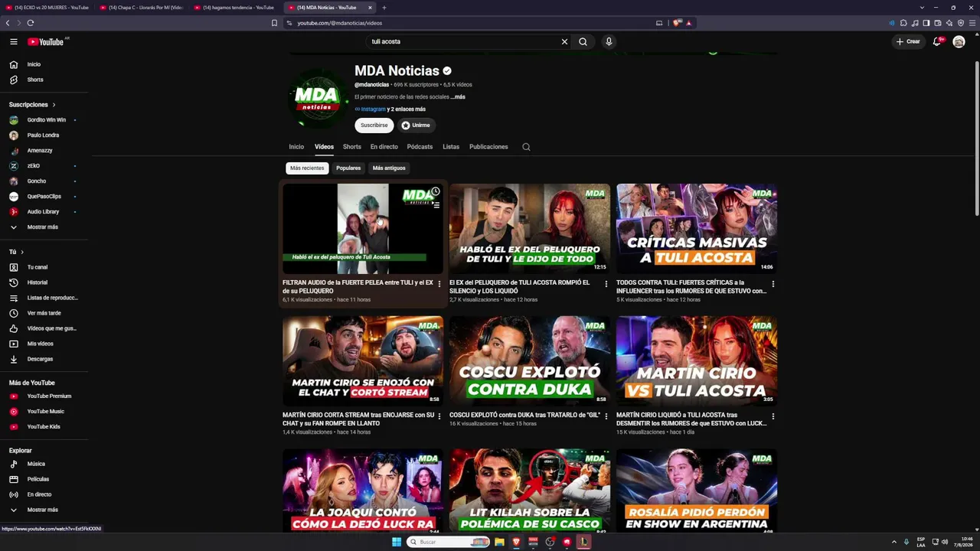The image size is (980, 551).
Task: Bookmark this page in the browser
Action: tap(274, 23)
